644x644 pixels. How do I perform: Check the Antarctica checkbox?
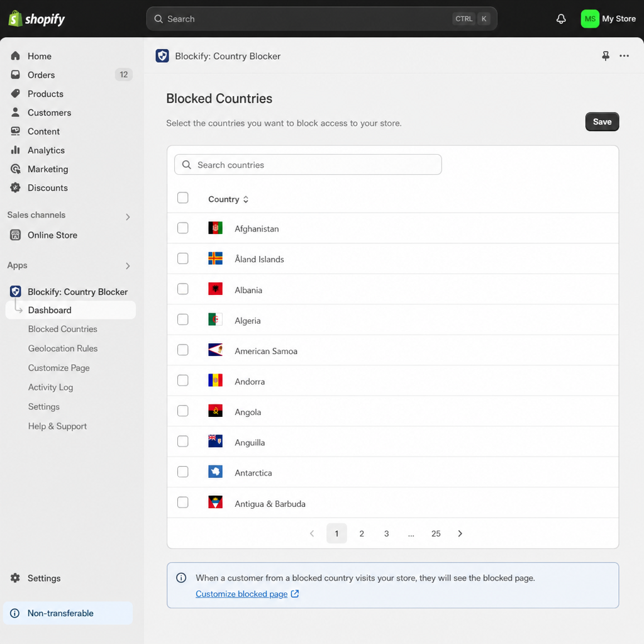[183, 472]
